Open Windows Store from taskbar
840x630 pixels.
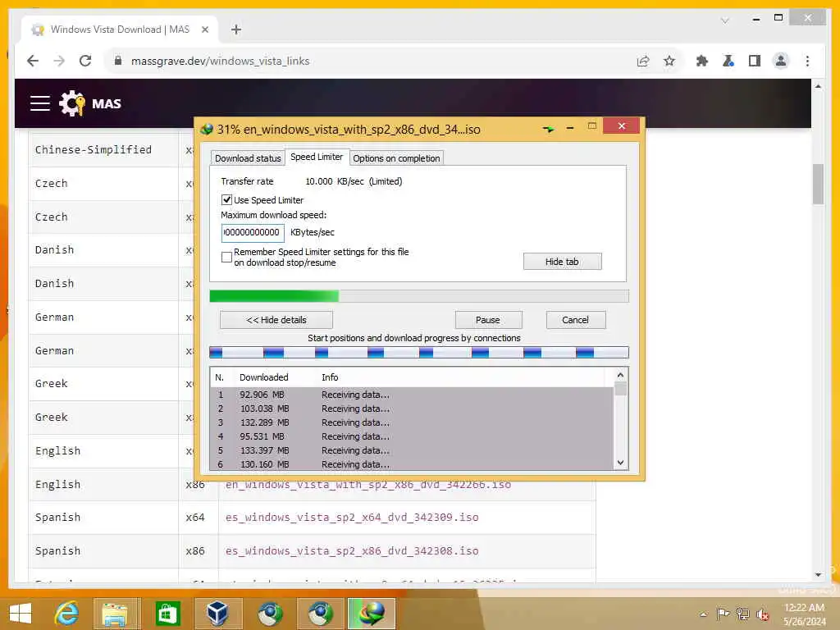167,614
